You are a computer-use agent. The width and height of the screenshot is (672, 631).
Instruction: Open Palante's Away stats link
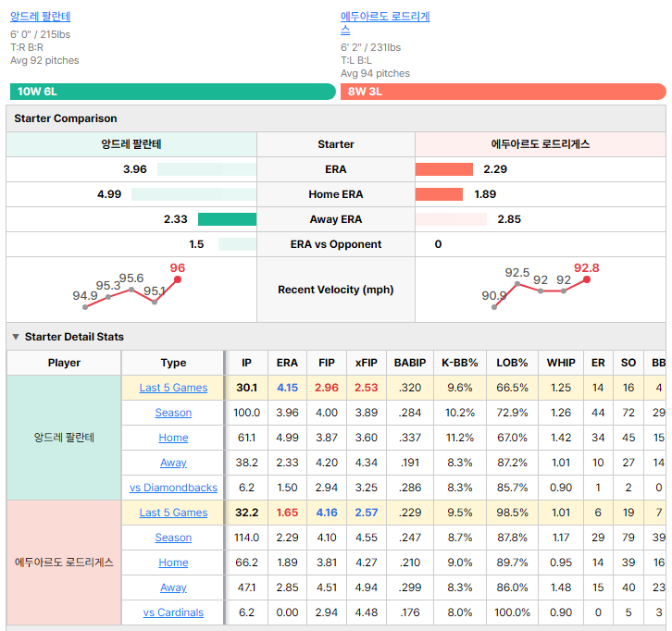[173, 463]
